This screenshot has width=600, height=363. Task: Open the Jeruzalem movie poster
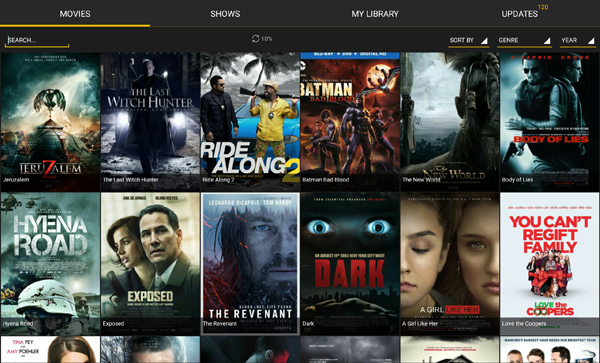pyautogui.click(x=50, y=122)
